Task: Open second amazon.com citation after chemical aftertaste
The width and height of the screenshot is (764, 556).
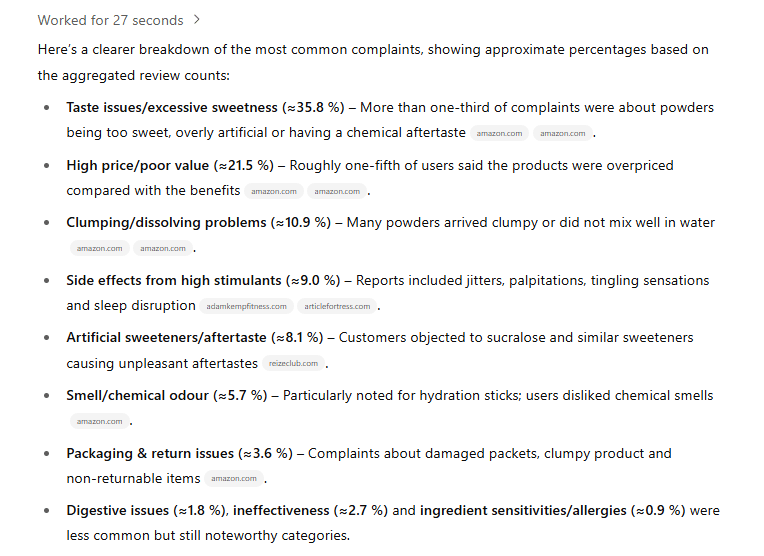Action: tap(563, 134)
